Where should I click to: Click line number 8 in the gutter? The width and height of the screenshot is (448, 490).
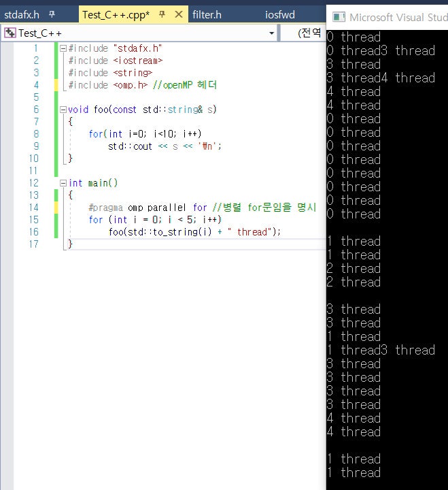[x=36, y=134]
